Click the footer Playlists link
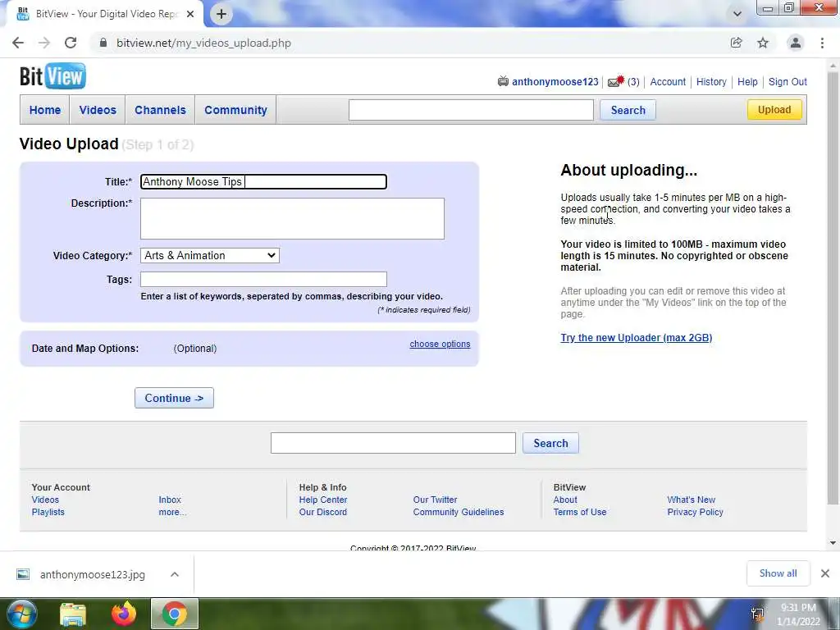 [48, 512]
